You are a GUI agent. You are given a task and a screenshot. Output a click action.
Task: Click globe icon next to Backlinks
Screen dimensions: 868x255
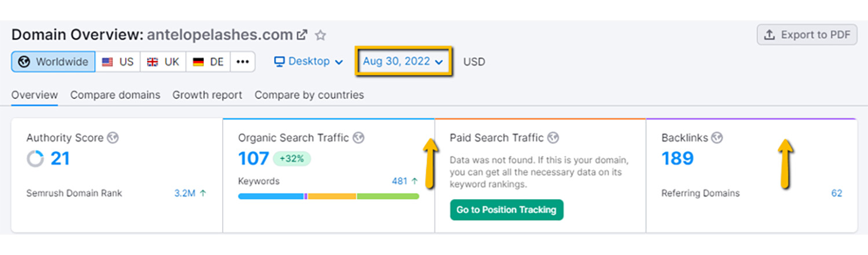718,138
